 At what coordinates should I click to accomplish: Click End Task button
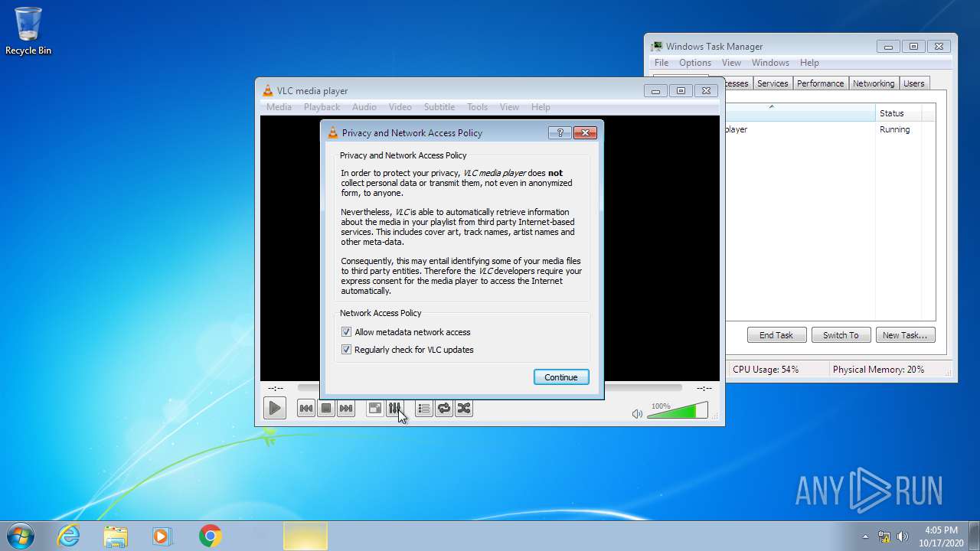pos(776,335)
